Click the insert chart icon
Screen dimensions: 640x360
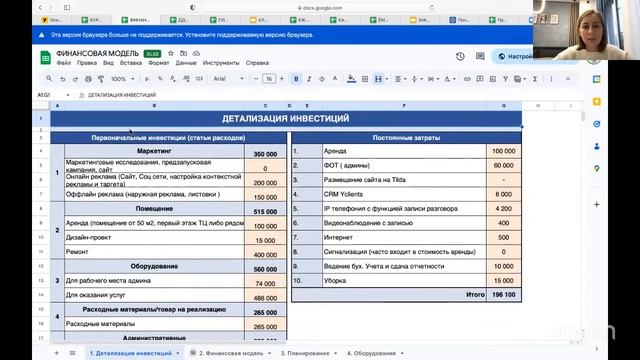coord(493,79)
